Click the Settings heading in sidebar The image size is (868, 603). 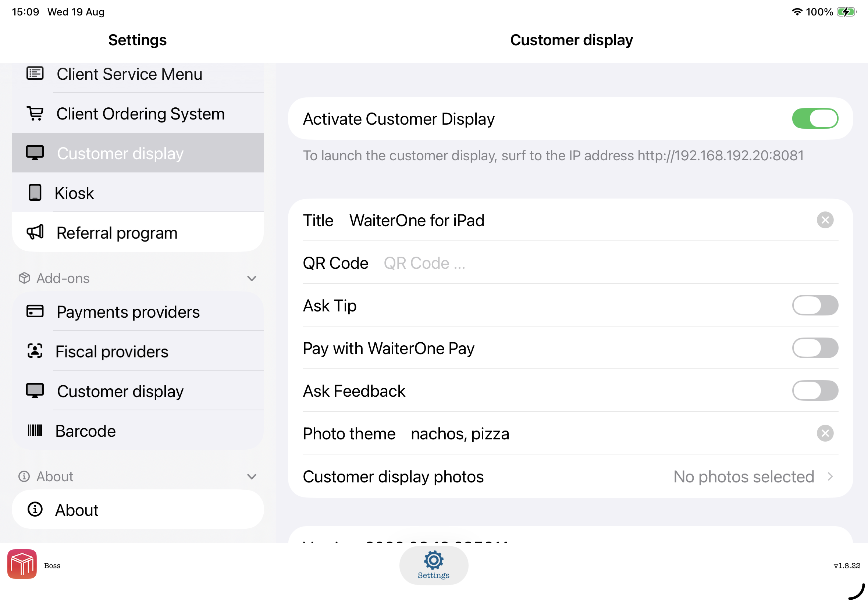(138, 40)
